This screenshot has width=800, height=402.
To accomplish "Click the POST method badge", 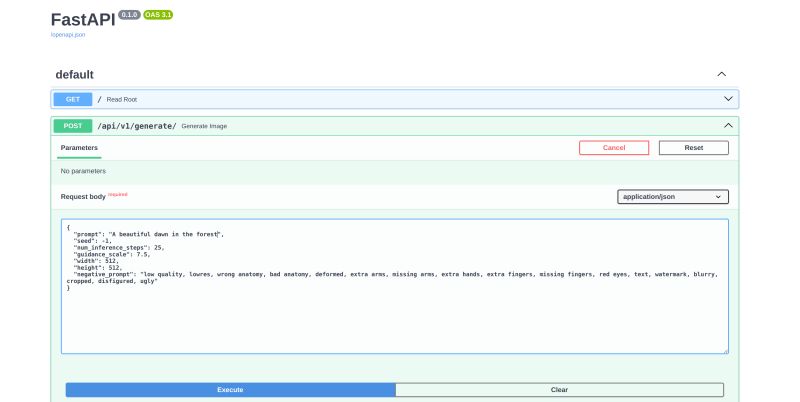I will coord(73,126).
